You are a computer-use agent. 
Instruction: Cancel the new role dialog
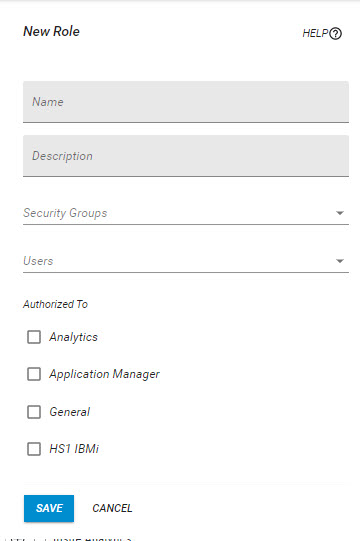(x=112, y=508)
